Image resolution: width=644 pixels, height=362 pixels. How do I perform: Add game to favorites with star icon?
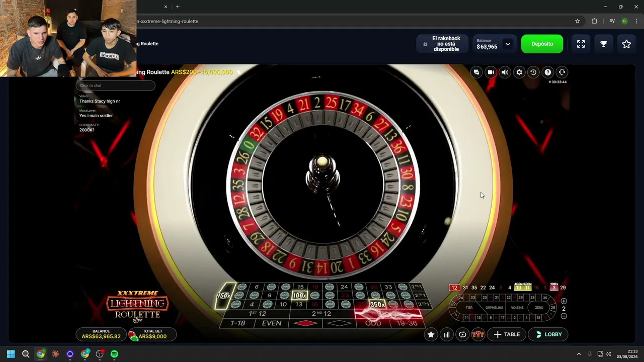(626, 44)
